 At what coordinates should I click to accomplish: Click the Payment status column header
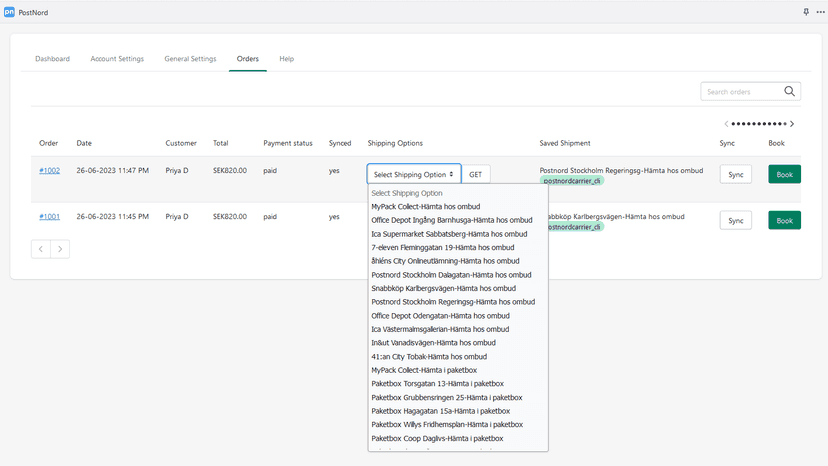point(288,143)
